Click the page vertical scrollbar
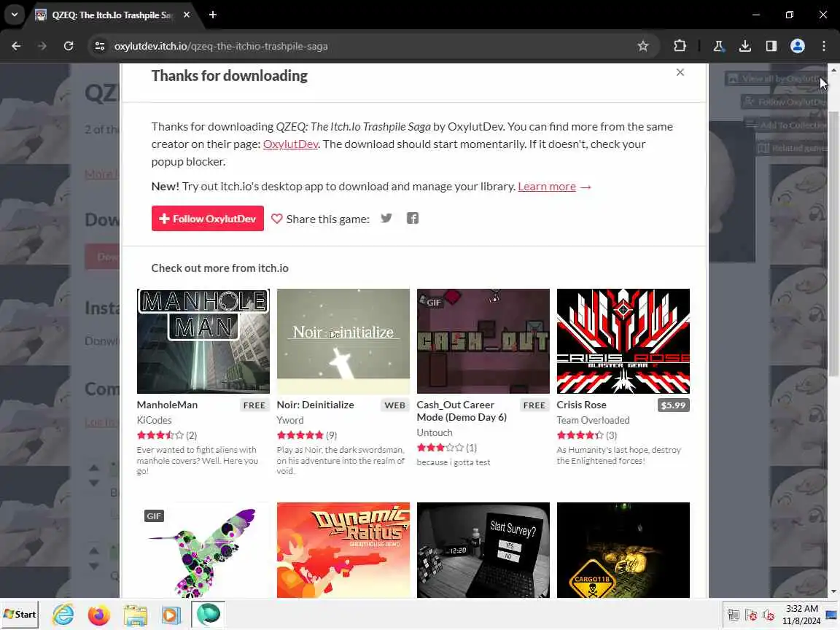840x630 pixels. point(833,244)
